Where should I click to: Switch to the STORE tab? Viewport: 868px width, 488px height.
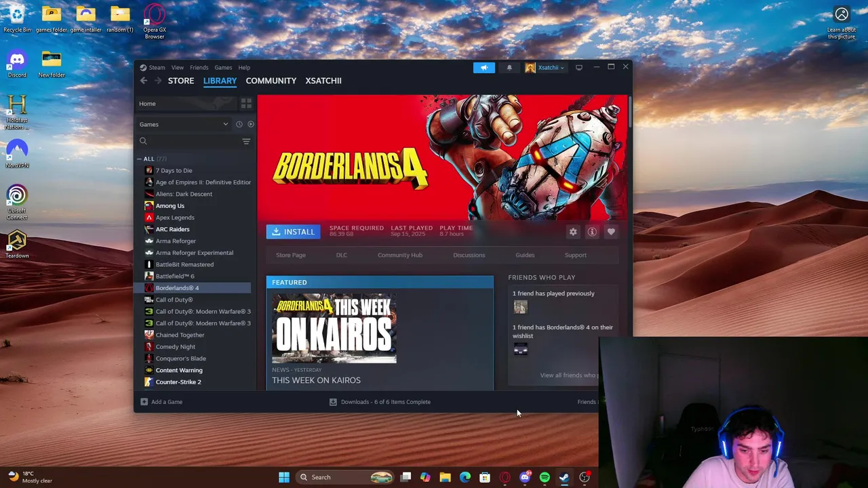(181, 81)
